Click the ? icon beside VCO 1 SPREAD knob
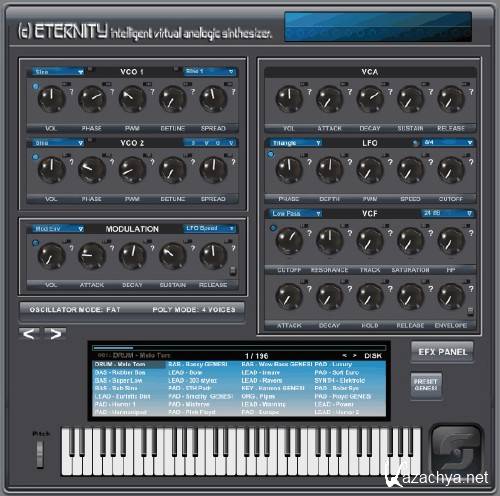 pyautogui.click(x=233, y=92)
